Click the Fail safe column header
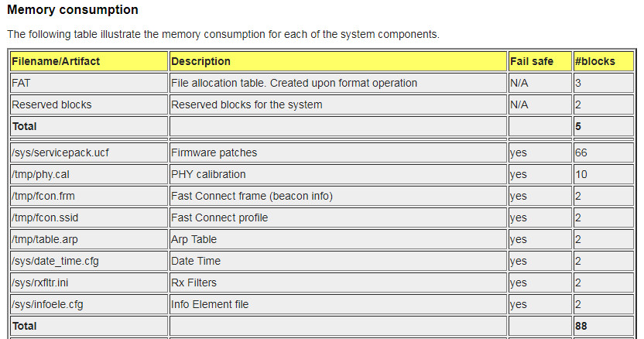Image resolution: width=644 pixels, height=339 pixels. [531, 61]
